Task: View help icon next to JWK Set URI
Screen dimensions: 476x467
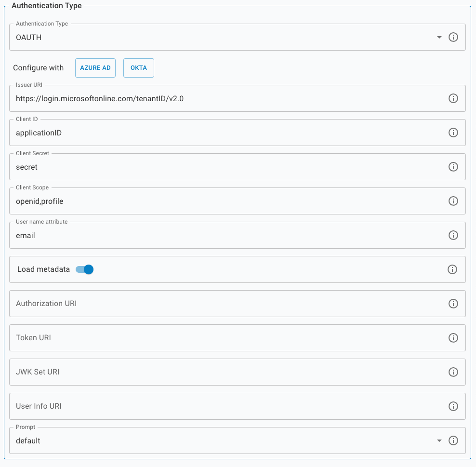Action: [453, 372]
